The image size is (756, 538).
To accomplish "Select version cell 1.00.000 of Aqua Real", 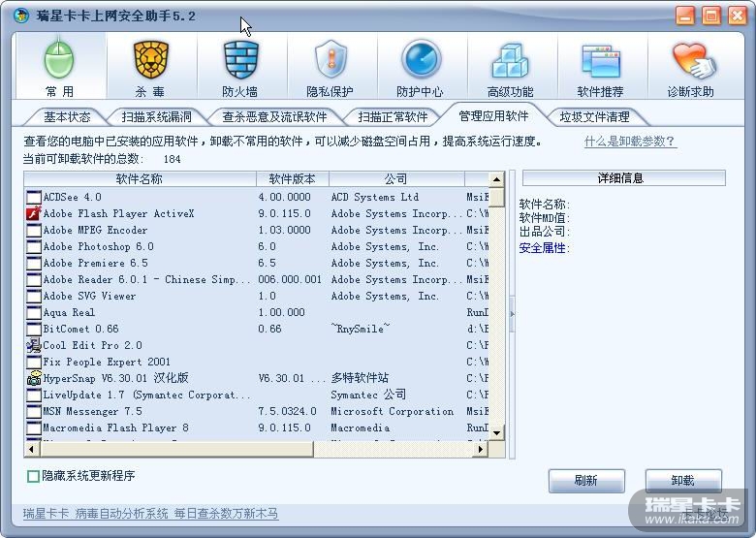I will coord(282,312).
